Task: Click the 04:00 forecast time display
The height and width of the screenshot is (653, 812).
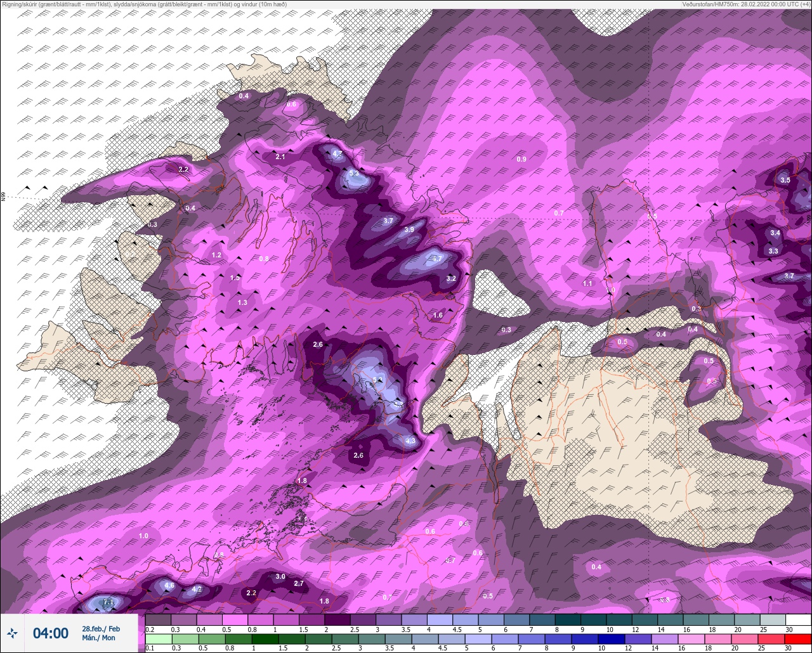Action: [50, 633]
